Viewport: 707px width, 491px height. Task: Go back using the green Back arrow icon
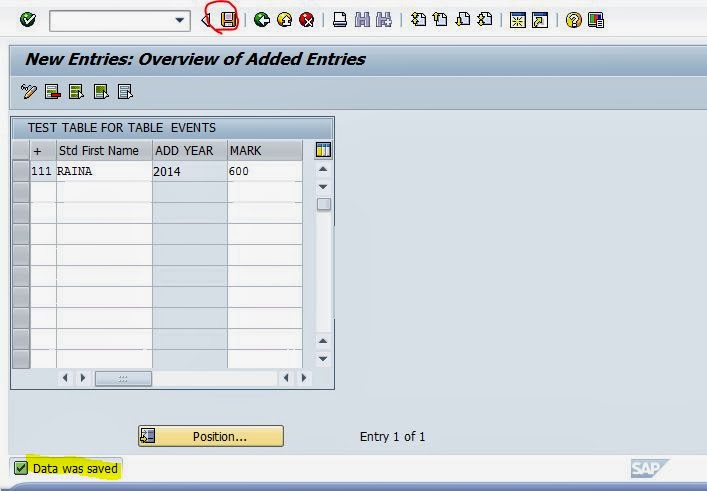[262, 20]
